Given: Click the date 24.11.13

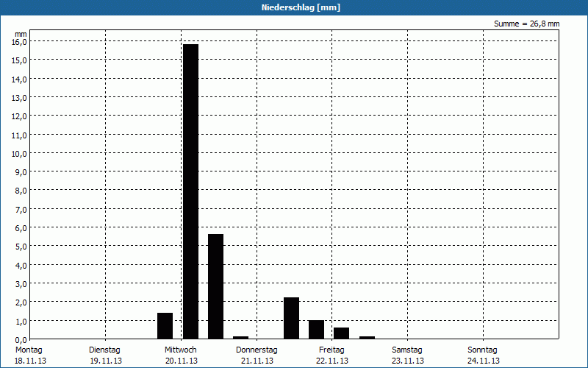Looking at the screenshot, I should tap(484, 361).
